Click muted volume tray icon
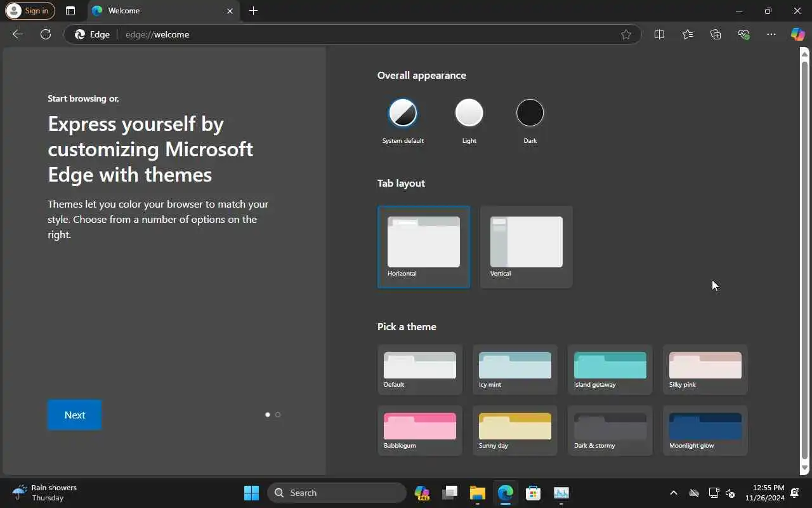Screen dimensions: 812x508 pyautogui.click(x=730, y=493)
